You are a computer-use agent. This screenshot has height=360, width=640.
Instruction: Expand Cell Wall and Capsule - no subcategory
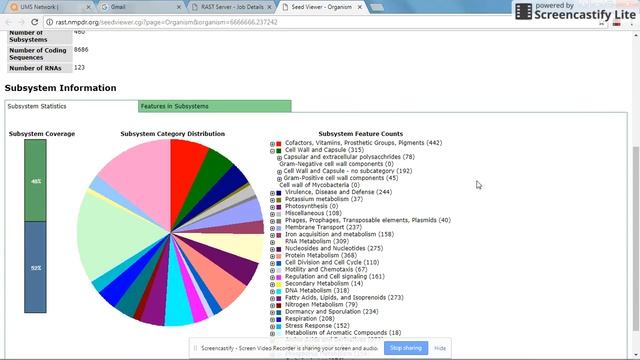(280, 172)
